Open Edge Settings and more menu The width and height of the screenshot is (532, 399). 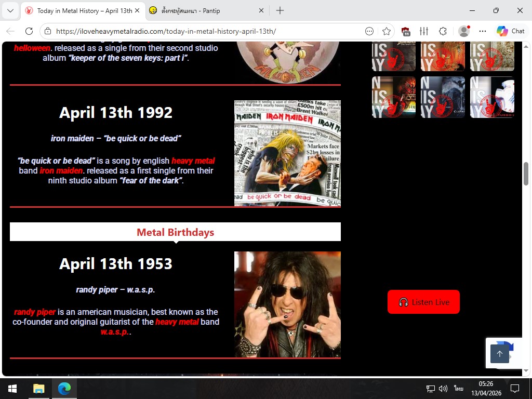(483, 31)
